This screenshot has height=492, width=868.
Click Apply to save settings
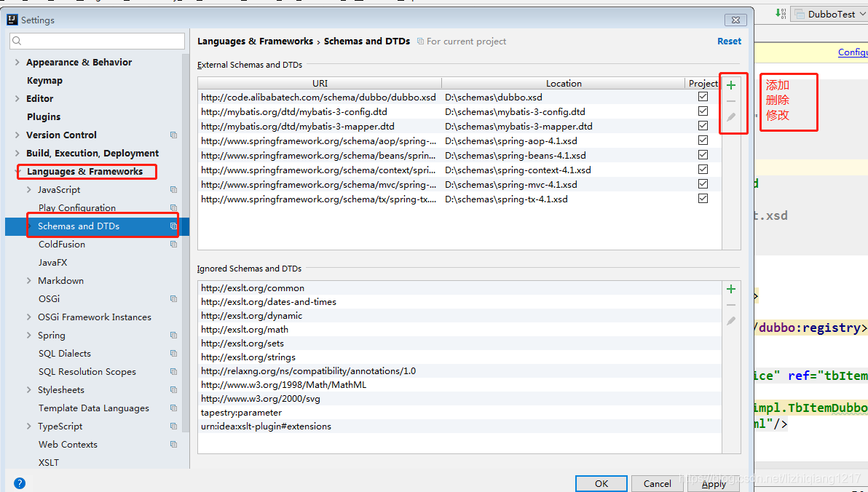pyautogui.click(x=714, y=484)
